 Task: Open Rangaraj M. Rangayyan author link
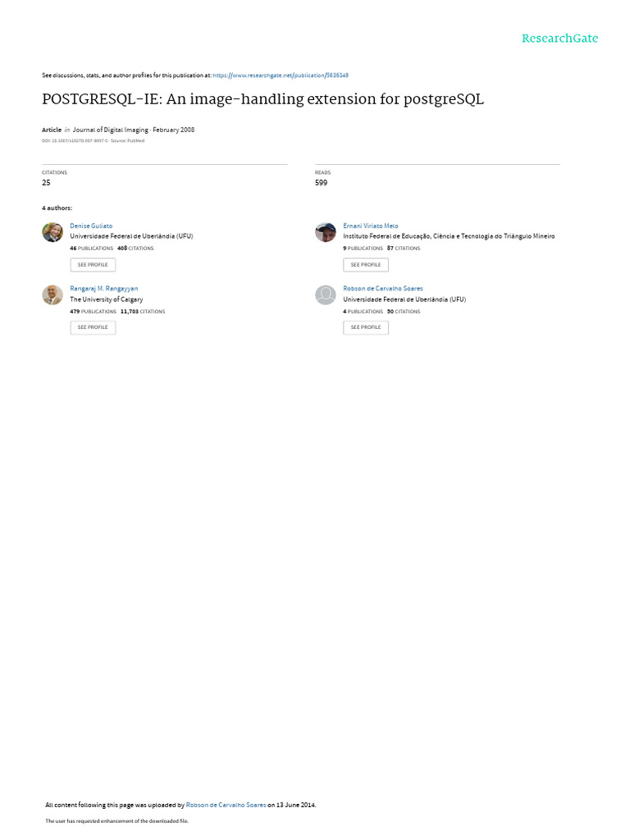click(104, 289)
